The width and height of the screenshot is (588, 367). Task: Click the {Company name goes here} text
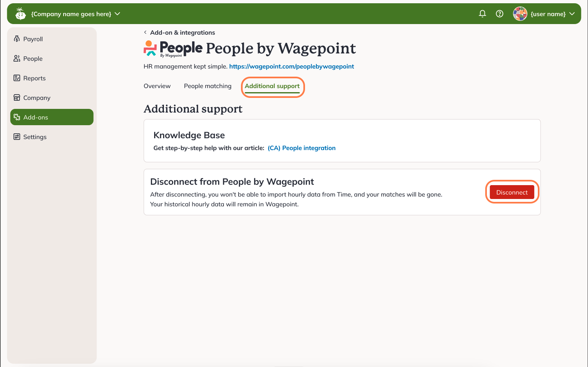click(x=71, y=14)
